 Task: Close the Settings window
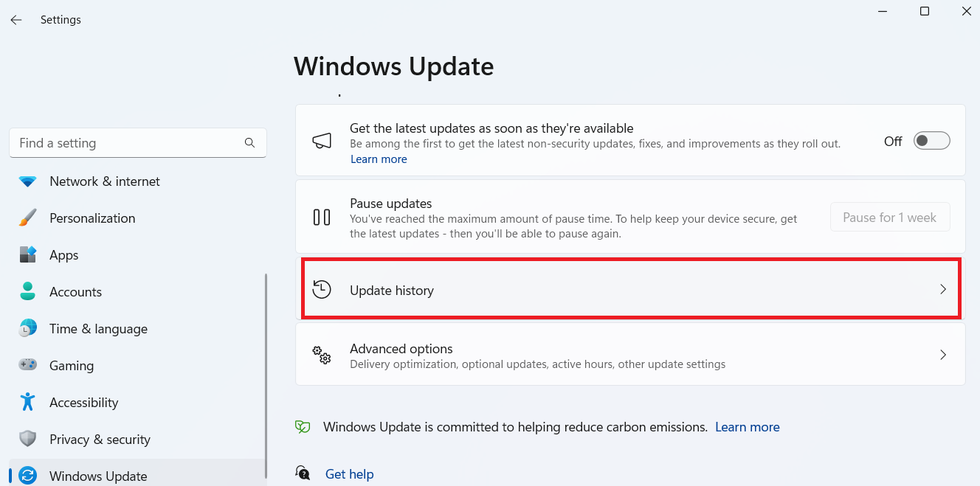coord(967,11)
